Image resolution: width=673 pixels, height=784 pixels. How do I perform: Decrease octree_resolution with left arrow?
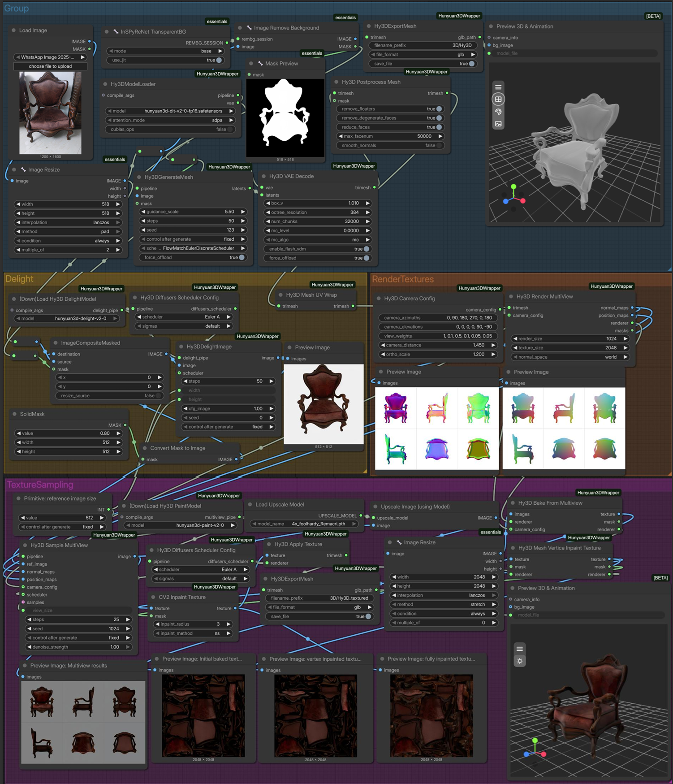click(x=268, y=212)
